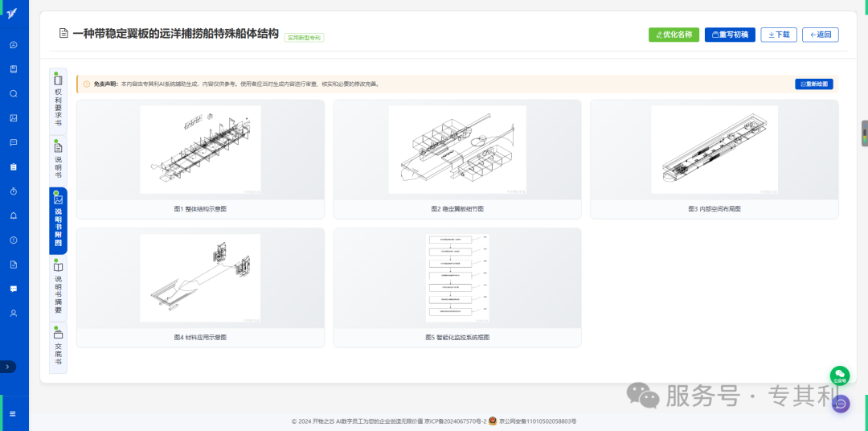Open the 图4 材料应用示意图 drawing thumbnail

pyautogui.click(x=200, y=278)
